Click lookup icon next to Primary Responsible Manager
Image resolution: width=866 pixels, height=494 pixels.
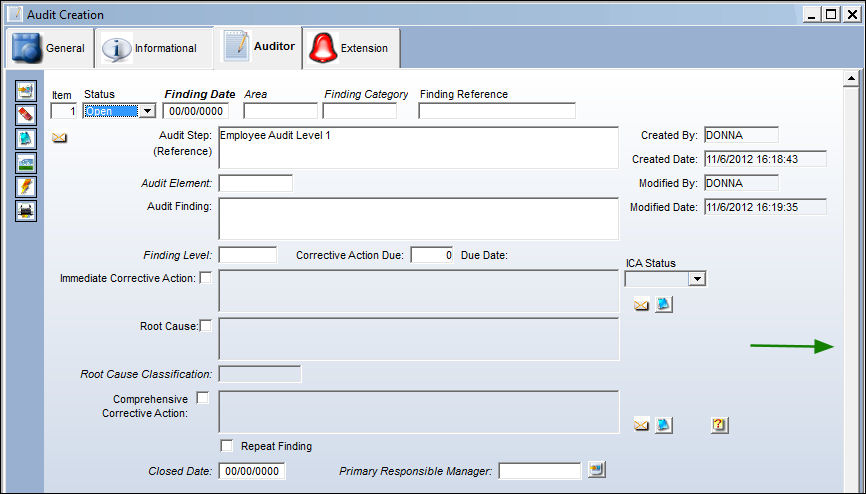[x=596, y=470]
